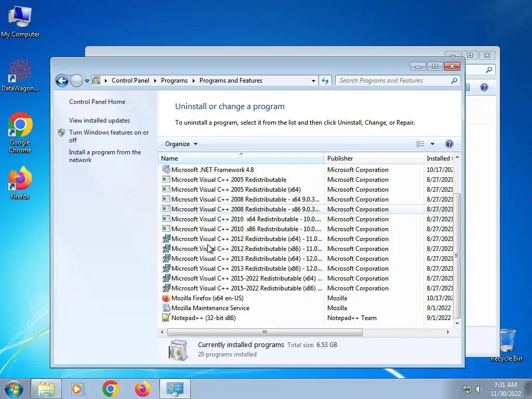Viewport: 532px width, 399px height.
Task: Click the magnifier icon in search box
Action: point(454,81)
